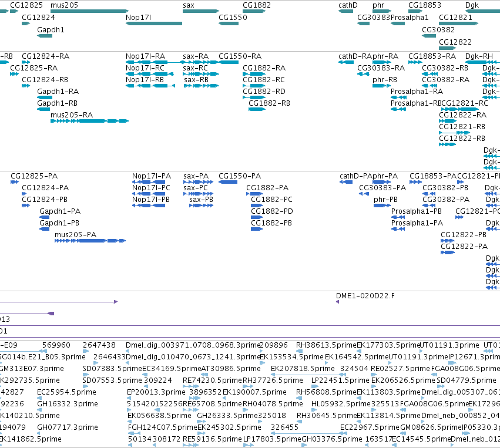Select the phr-RB transcript label
This screenshot has width=500, height=448.
[385, 80]
